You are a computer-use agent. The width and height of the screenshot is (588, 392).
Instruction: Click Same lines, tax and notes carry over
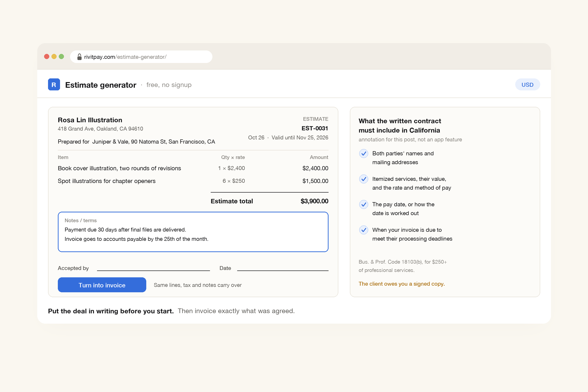coord(197,285)
